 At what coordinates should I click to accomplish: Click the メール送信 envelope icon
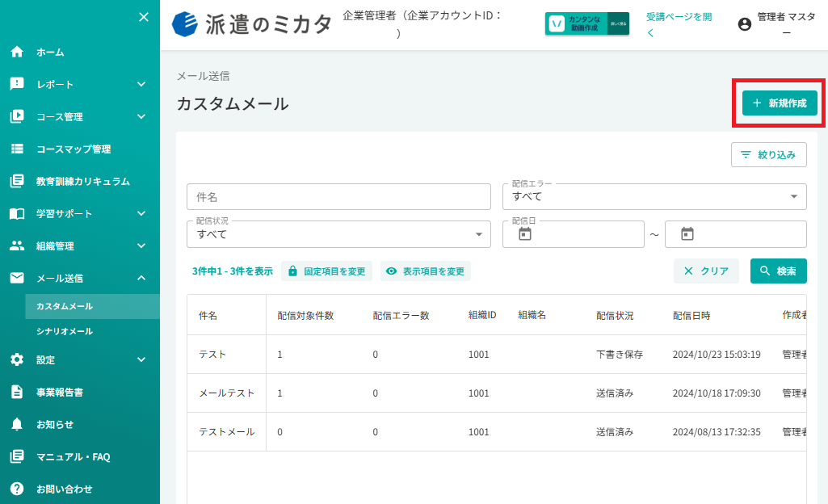[17, 278]
